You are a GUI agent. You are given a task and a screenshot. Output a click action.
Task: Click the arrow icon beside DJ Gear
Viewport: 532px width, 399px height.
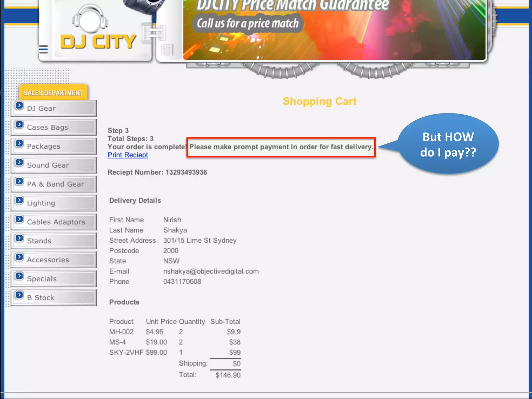19,105
